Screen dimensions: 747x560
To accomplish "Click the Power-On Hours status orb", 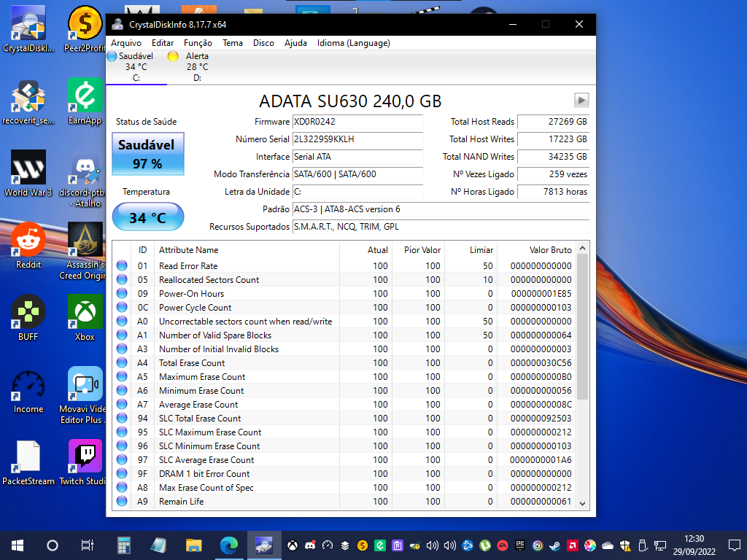I will pyautogui.click(x=122, y=293).
